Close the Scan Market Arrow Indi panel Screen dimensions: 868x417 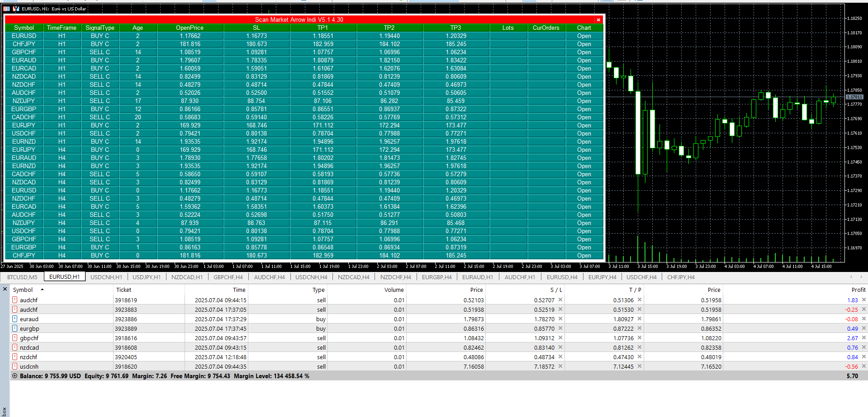pos(598,20)
